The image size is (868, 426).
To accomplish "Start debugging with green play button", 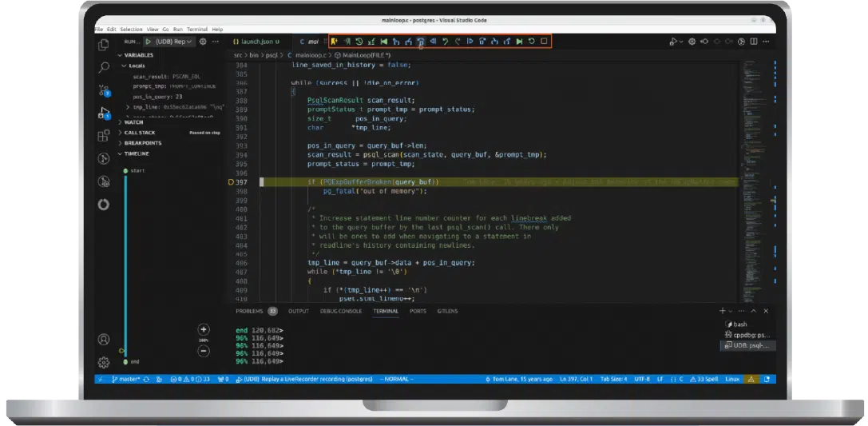I will pyautogui.click(x=149, y=42).
